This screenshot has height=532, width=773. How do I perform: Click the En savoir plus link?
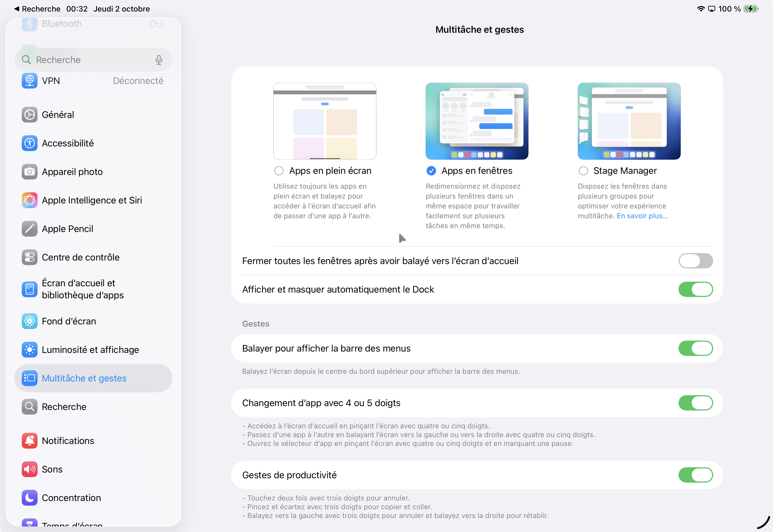(x=642, y=216)
